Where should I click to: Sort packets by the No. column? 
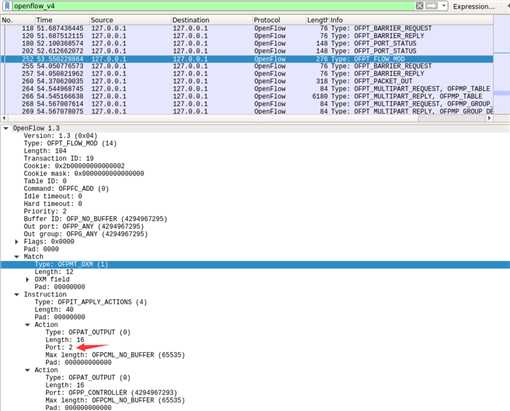pyautogui.click(x=7, y=20)
